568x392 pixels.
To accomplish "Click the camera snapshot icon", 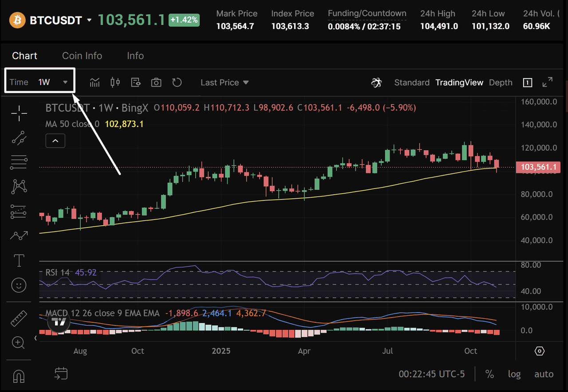I will click(x=156, y=82).
